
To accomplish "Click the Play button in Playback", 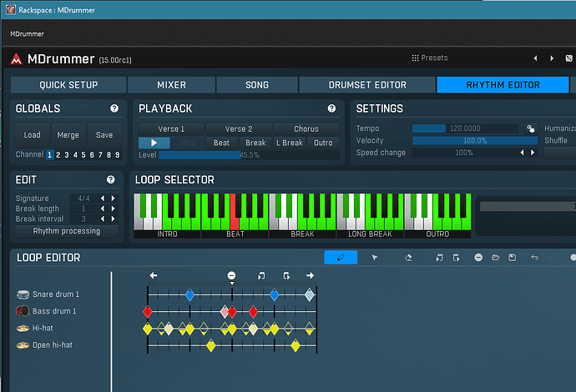I will pos(154,143).
